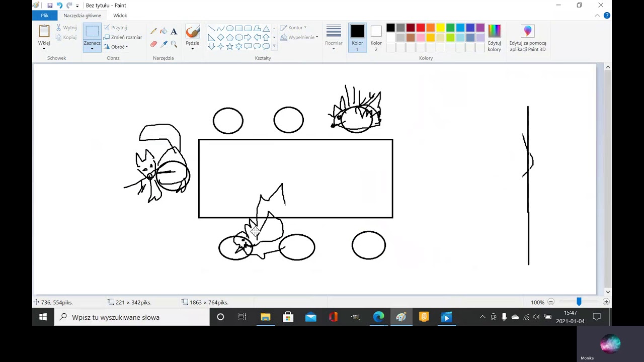This screenshot has height=362, width=644.
Task: Select the Text tool
Action: point(174,31)
